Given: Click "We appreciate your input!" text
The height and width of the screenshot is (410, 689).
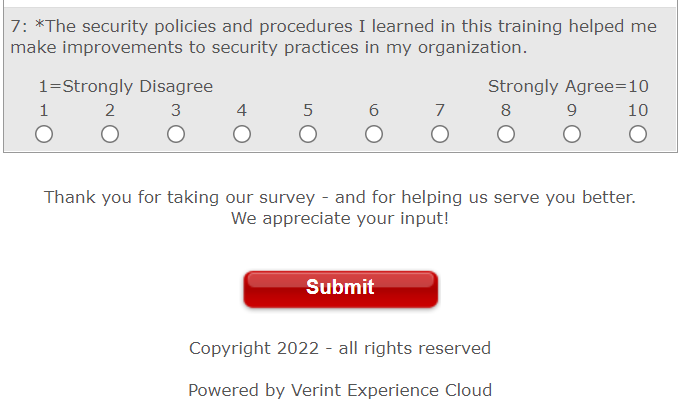Looking at the screenshot, I should click(x=340, y=218).
